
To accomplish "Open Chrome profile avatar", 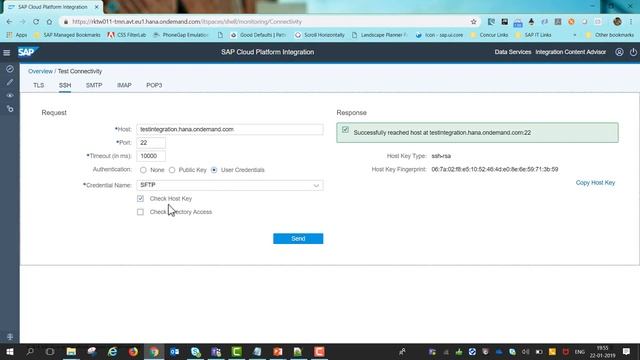I will pos(617,22).
